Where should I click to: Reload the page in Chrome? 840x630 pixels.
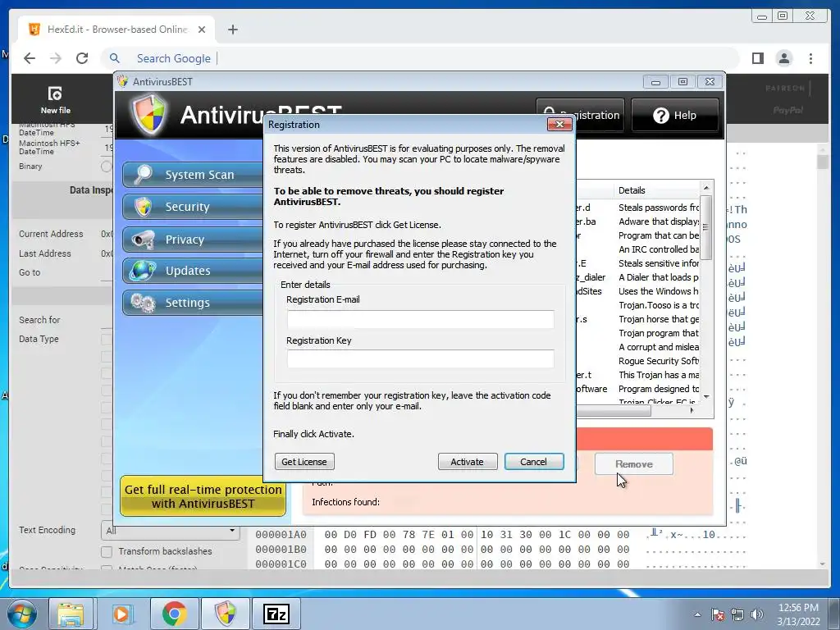click(x=82, y=58)
